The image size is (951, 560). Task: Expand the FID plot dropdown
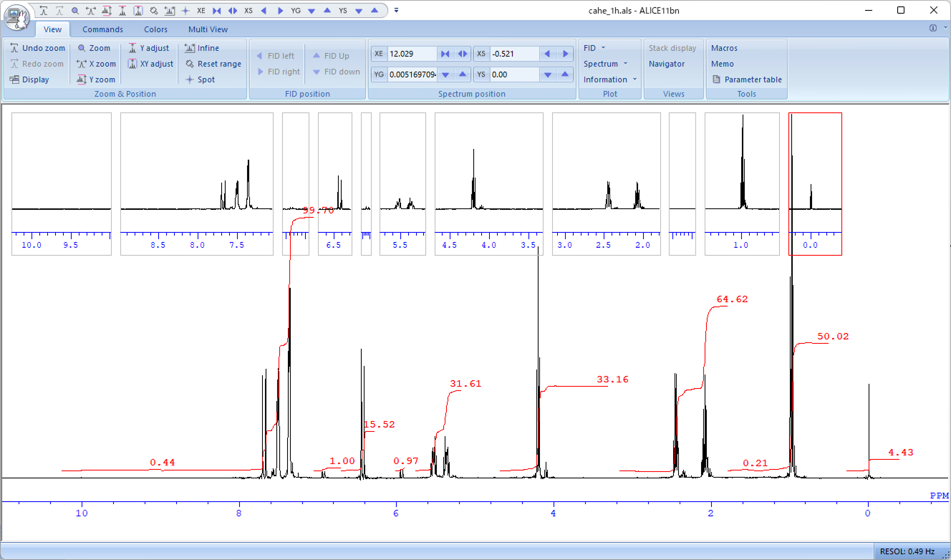[x=594, y=48]
